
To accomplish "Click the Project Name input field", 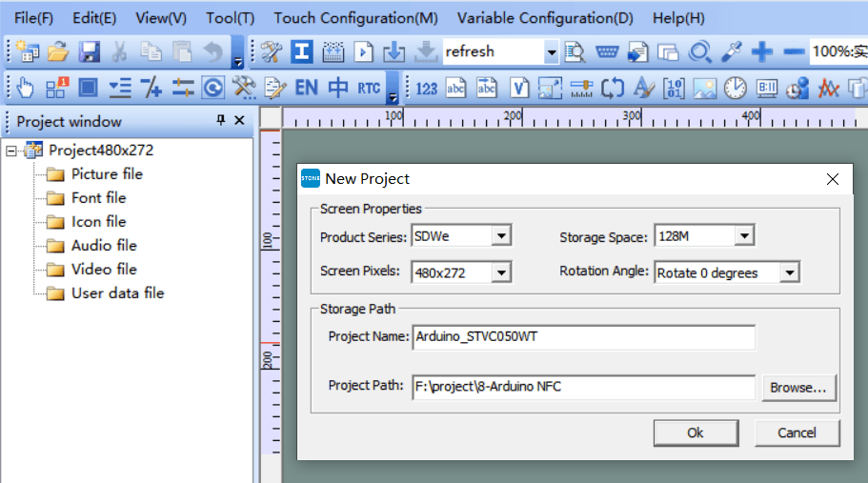I will (583, 337).
